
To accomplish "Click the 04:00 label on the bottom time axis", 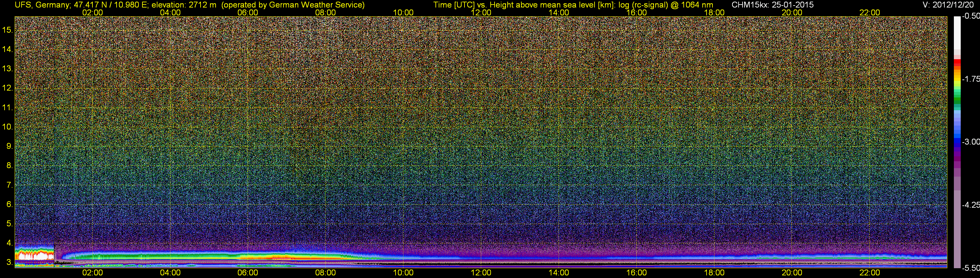I will pyautogui.click(x=170, y=273).
